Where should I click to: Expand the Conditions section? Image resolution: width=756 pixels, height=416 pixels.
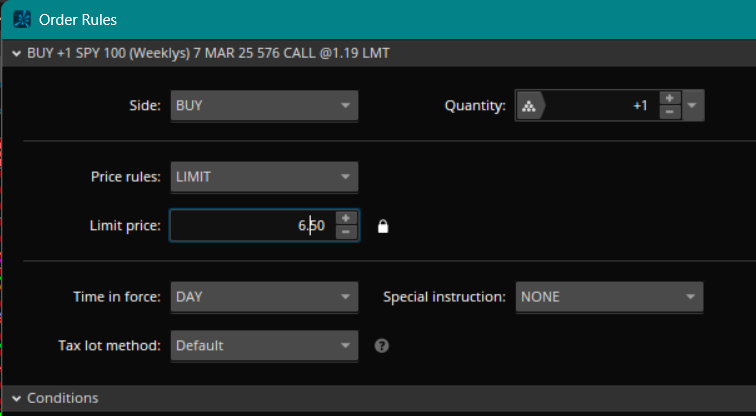16,398
